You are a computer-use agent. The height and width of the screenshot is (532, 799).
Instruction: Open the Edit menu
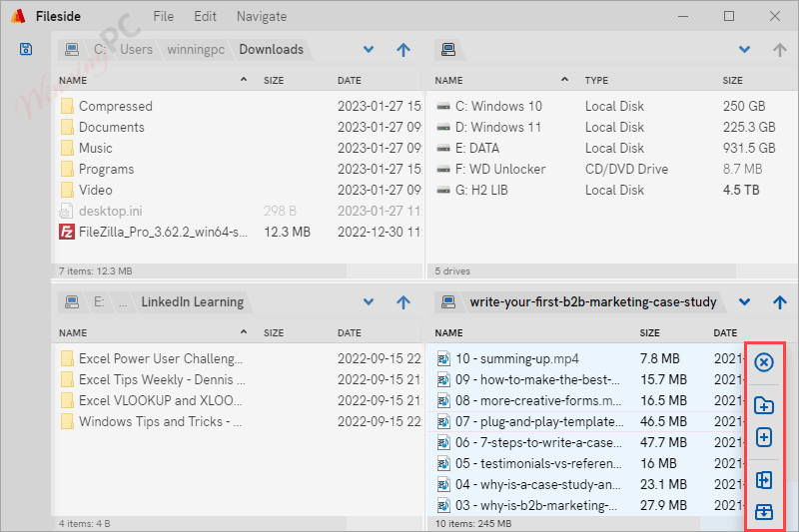[x=206, y=16]
